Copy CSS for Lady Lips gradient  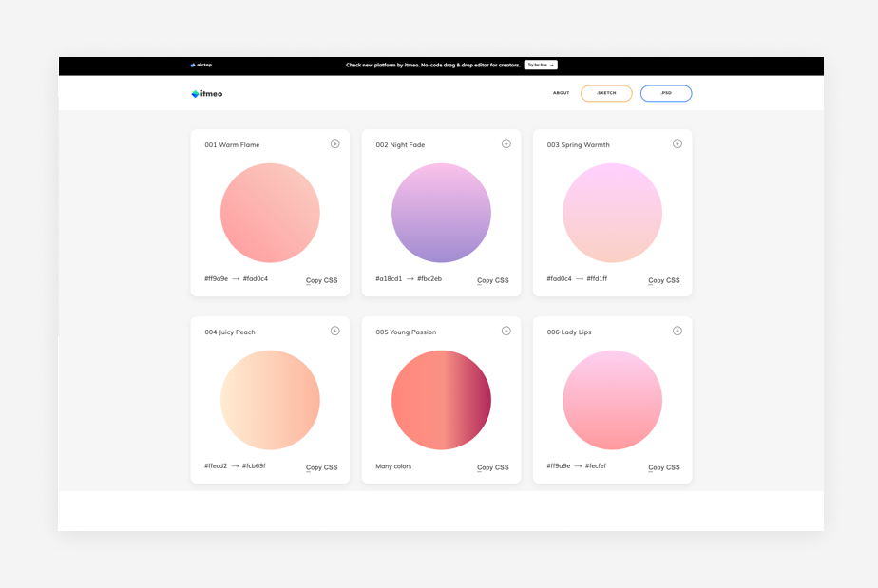click(x=663, y=467)
